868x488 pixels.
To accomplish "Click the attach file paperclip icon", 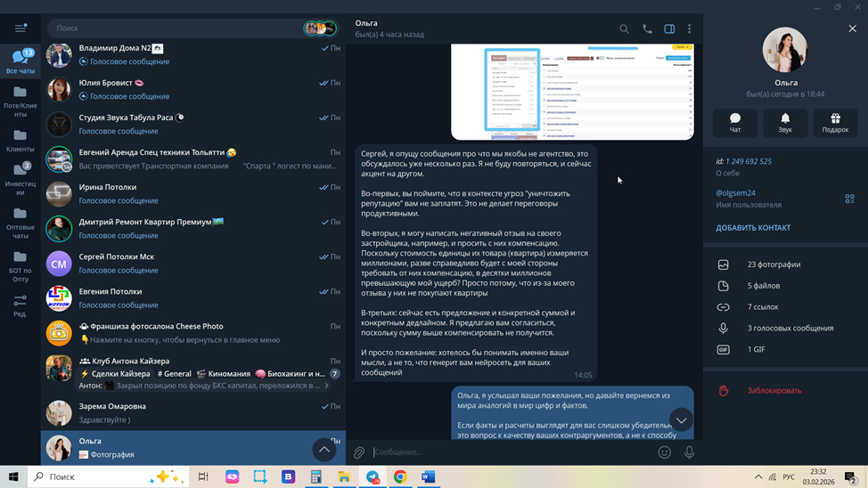I will tap(359, 453).
